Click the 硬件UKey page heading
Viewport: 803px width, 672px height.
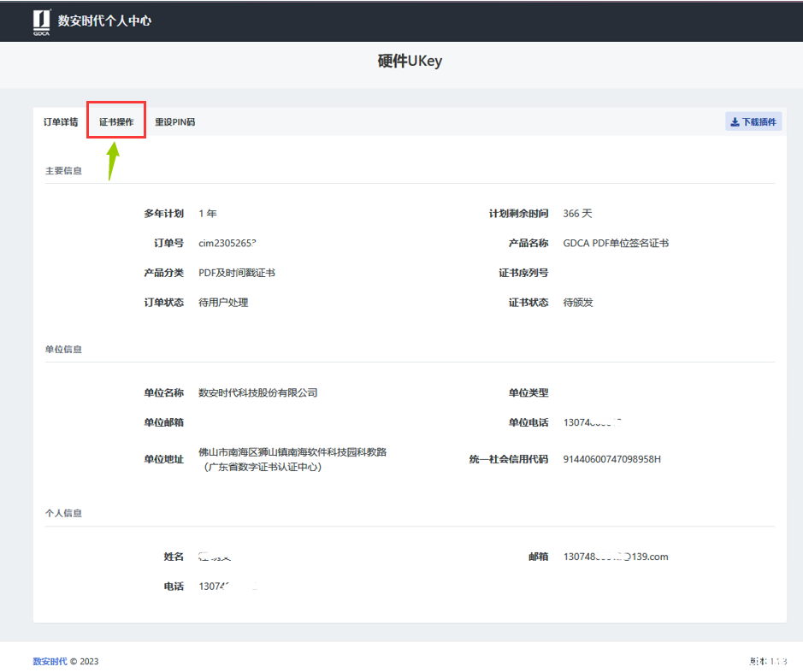pyautogui.click(x=410, y=61)
